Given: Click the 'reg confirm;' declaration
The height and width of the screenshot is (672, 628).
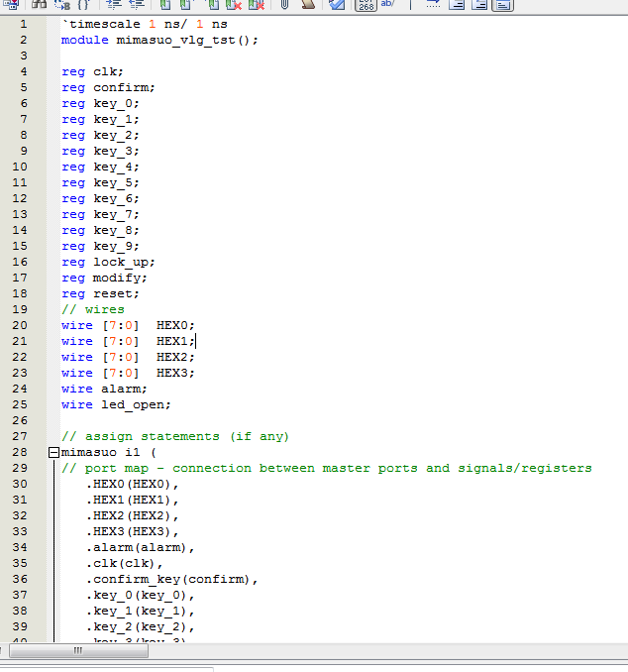Looking at the screenshot, I should pyautogui.click(x=108, y=87).
